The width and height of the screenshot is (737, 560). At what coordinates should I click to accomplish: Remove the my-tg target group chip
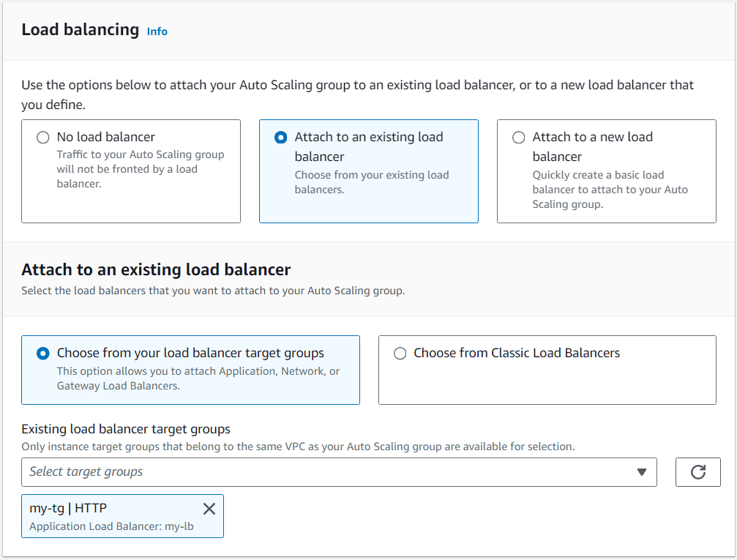click(x=209, y=508)
